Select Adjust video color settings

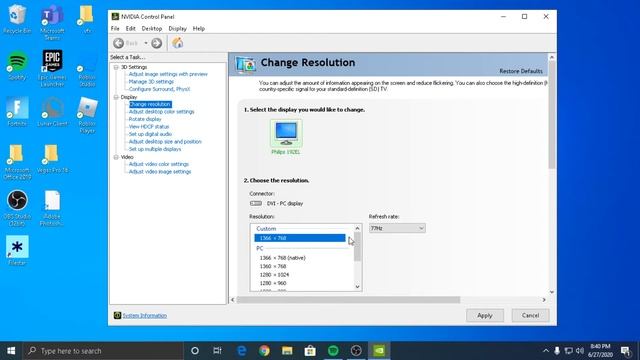(159, 164)
